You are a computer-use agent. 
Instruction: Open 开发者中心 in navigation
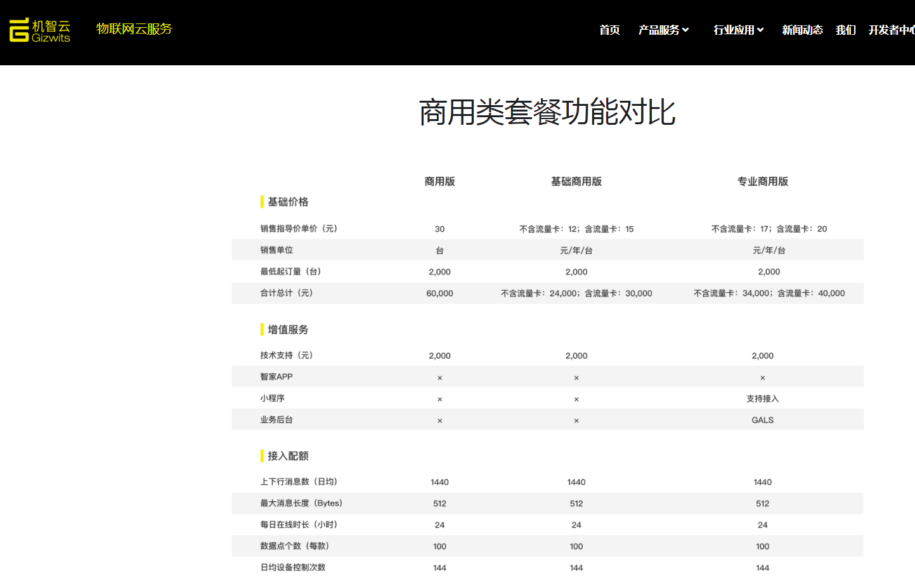892,30
